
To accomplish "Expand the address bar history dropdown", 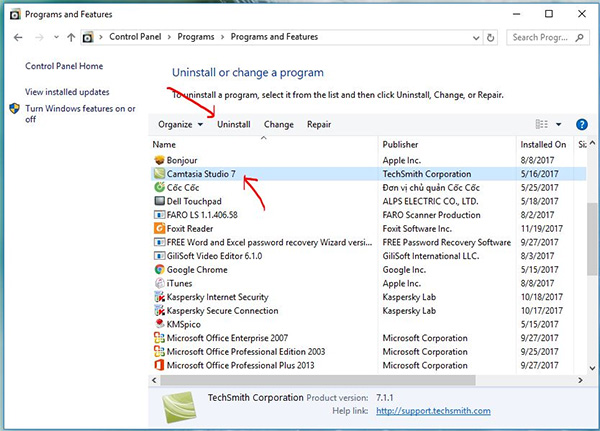I will 475,37.
